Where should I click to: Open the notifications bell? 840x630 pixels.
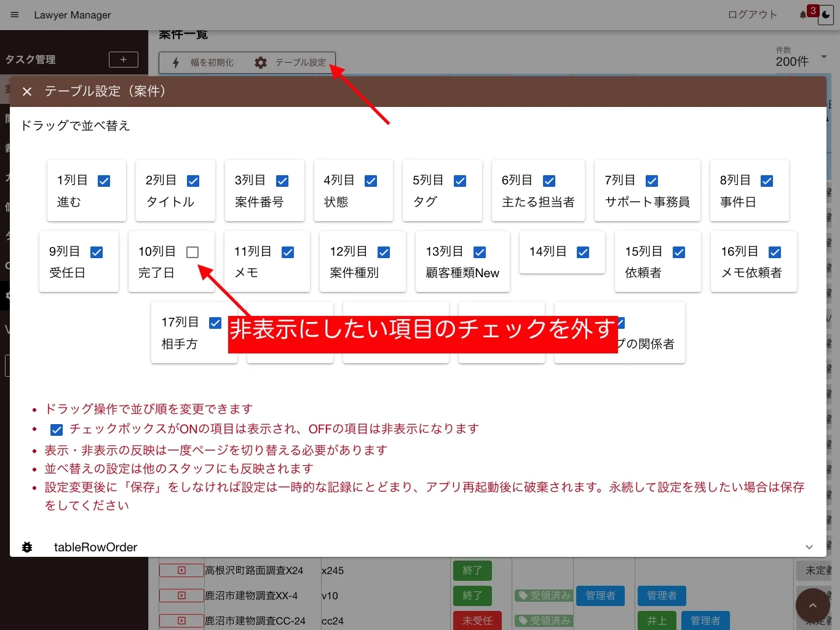tap(803, 15)
